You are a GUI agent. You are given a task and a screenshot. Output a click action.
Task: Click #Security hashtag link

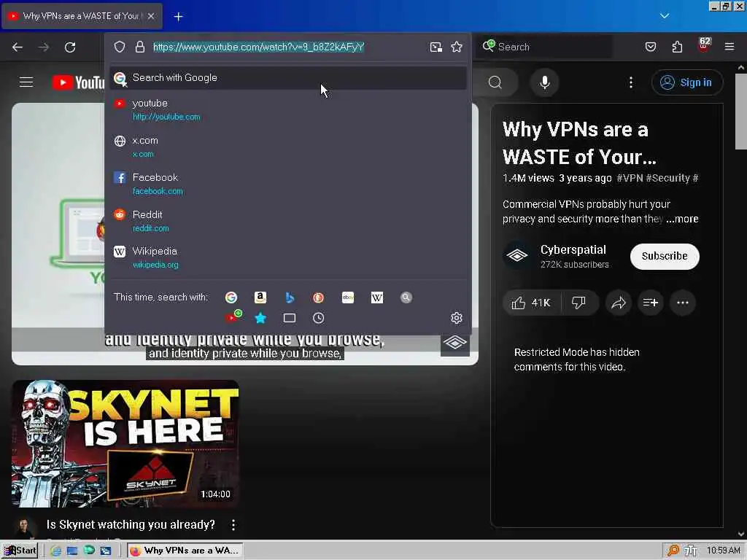click(668, 178)
